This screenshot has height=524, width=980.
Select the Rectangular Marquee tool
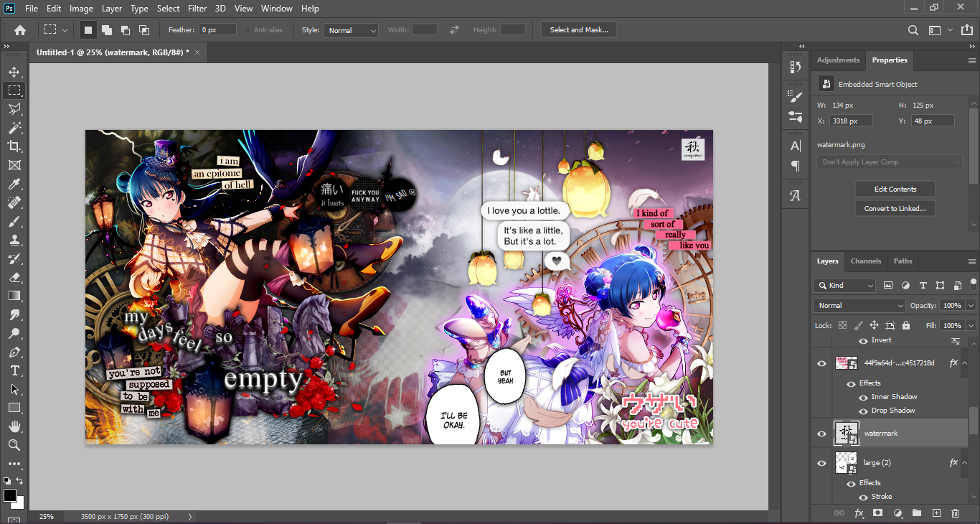[x=14, y=90]
